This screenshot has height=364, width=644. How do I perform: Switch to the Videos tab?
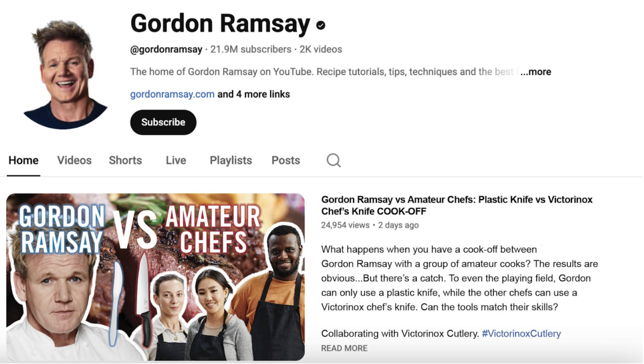[x=75, y=160]
